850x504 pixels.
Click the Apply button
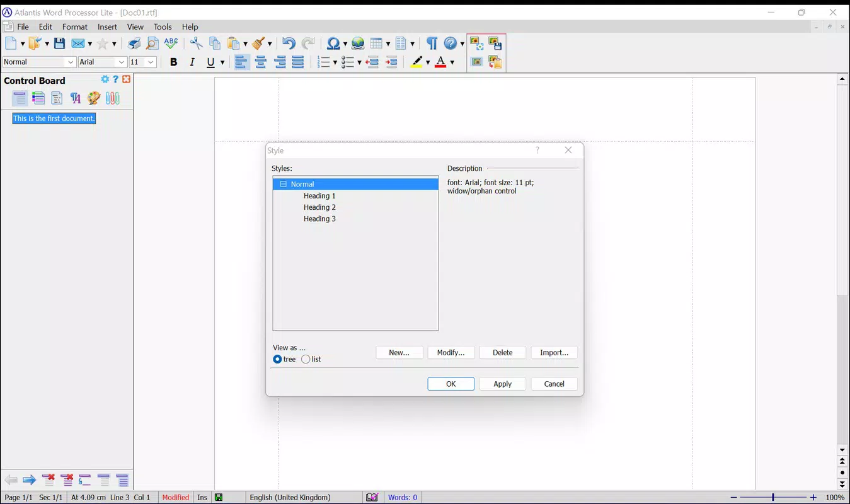click(503, 384)
